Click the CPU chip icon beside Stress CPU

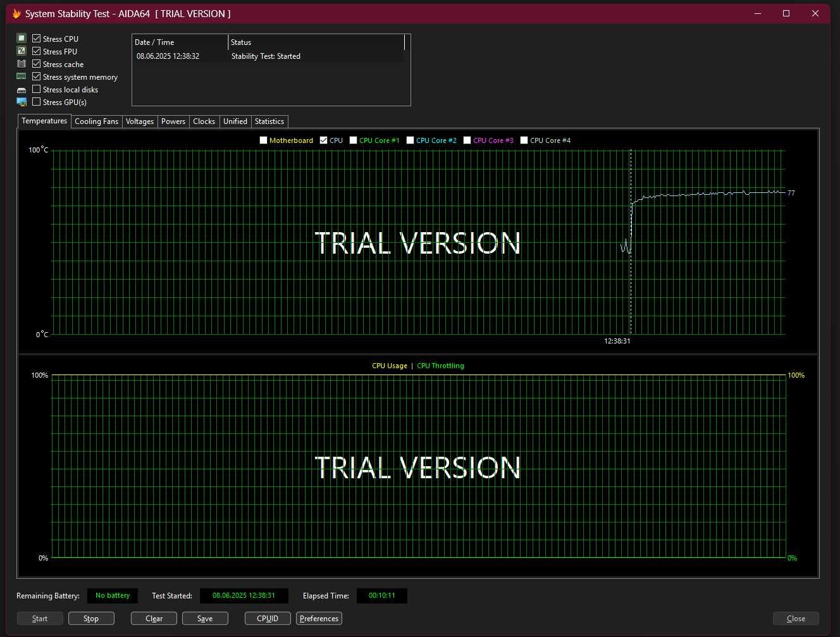tap(22, 38)
